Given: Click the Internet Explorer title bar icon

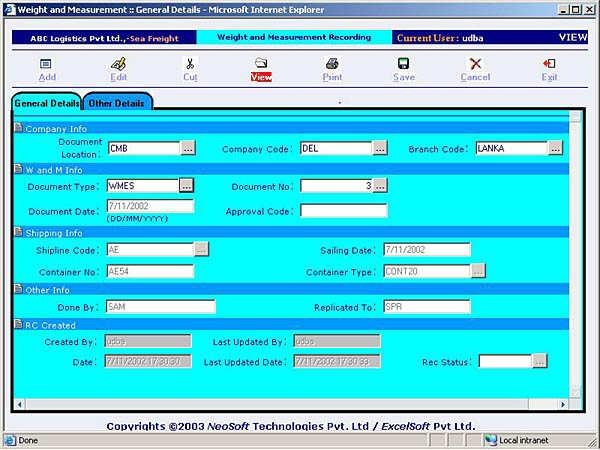Looking at the screenshot, I should (x=10, y=10).
